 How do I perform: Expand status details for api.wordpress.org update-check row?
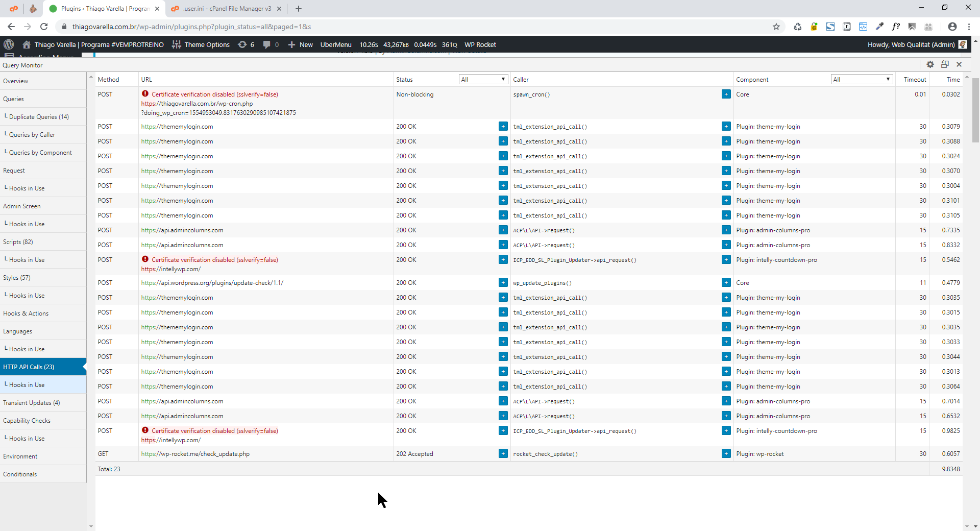[503, 282]
